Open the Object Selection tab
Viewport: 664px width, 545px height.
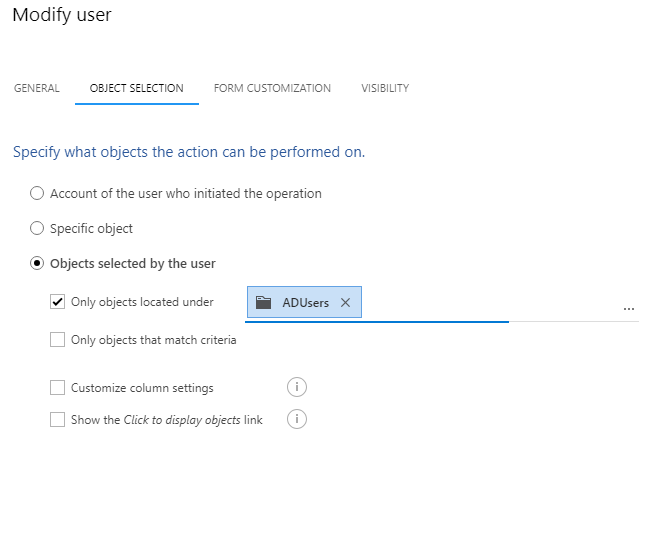[x=136, y=88]
